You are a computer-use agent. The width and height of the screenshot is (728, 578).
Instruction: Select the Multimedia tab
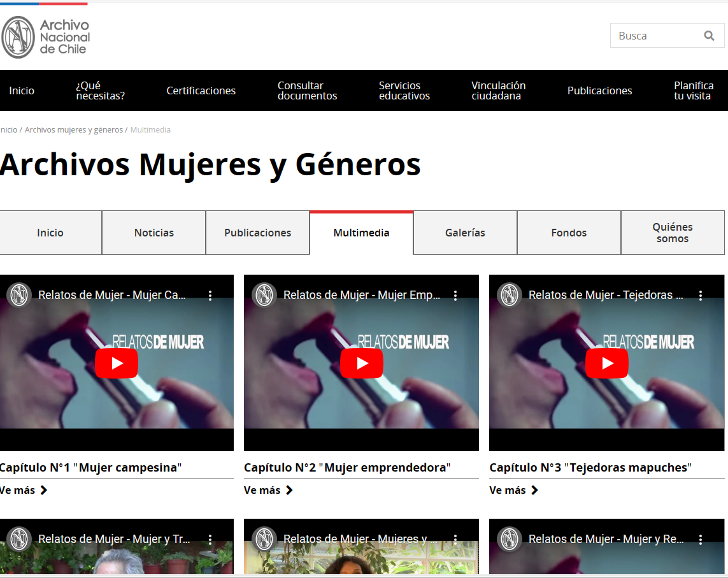point(362,233)
